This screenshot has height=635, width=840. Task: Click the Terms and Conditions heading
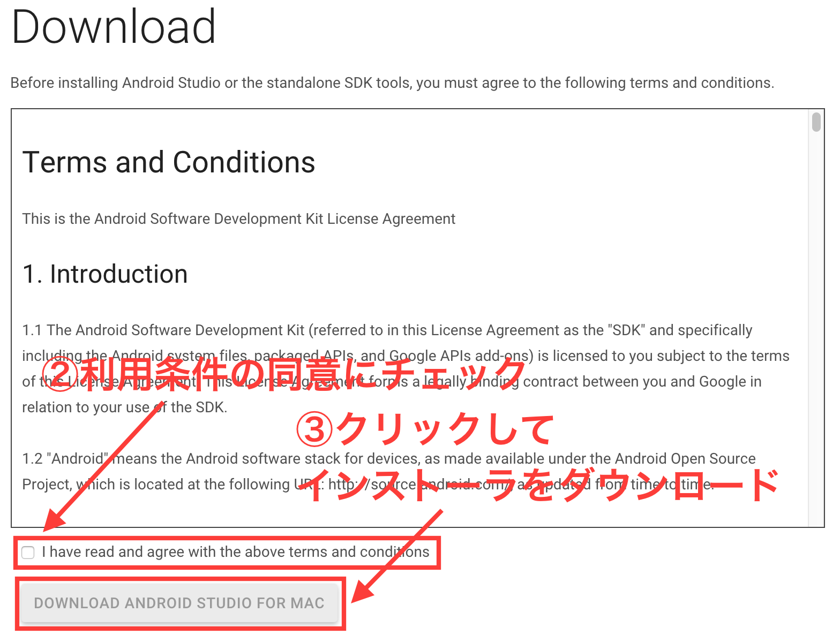tap(169, 162)
